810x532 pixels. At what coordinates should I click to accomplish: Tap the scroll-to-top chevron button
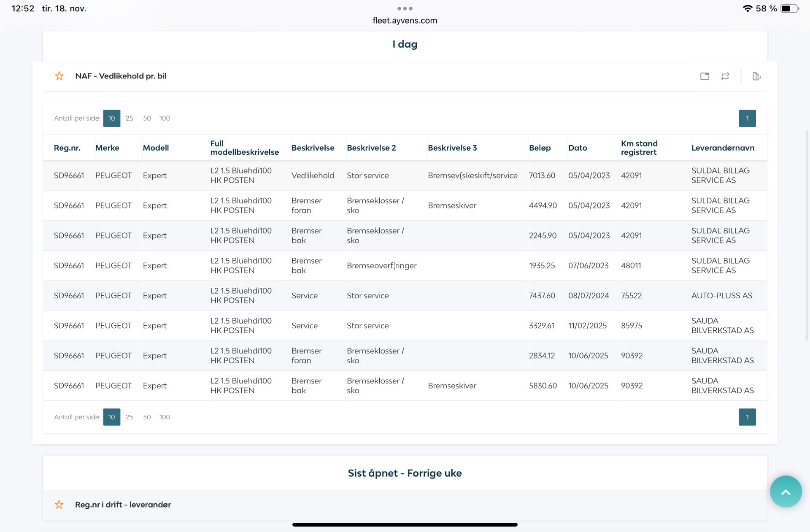click(786, 492)
